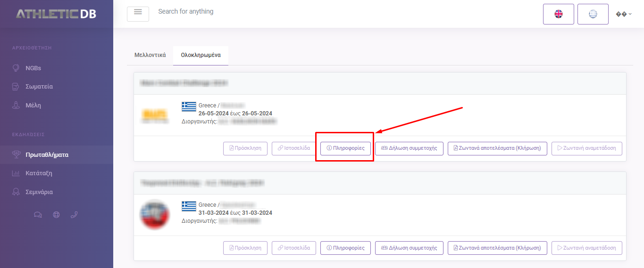Click the Greece flag of the 26-05-2024 event
The height and width of the screenshot is (268, 644).
tap(189, 106)
